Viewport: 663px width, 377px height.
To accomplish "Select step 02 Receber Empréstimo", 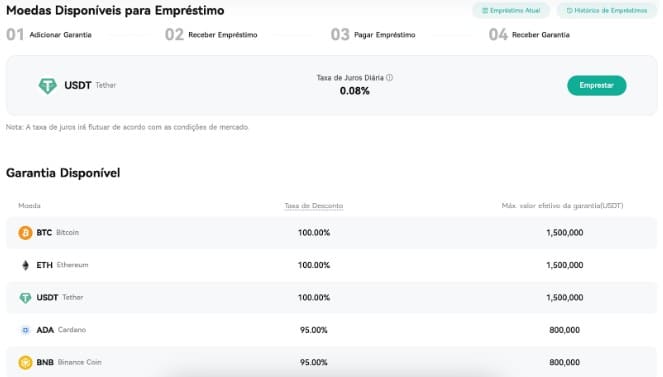I will [211, 35].
